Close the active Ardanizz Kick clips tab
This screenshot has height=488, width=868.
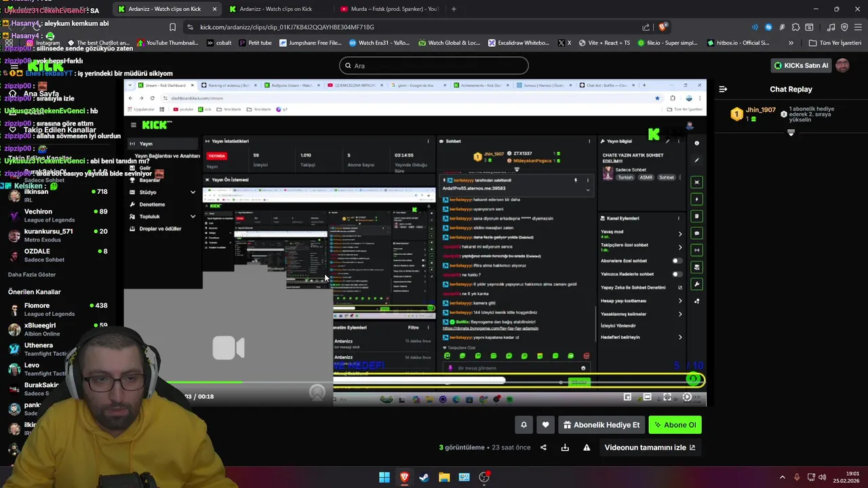point(214,9)
